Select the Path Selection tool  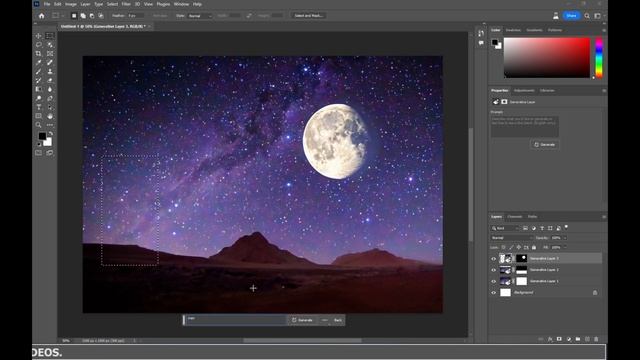click(x=50, y=107)
